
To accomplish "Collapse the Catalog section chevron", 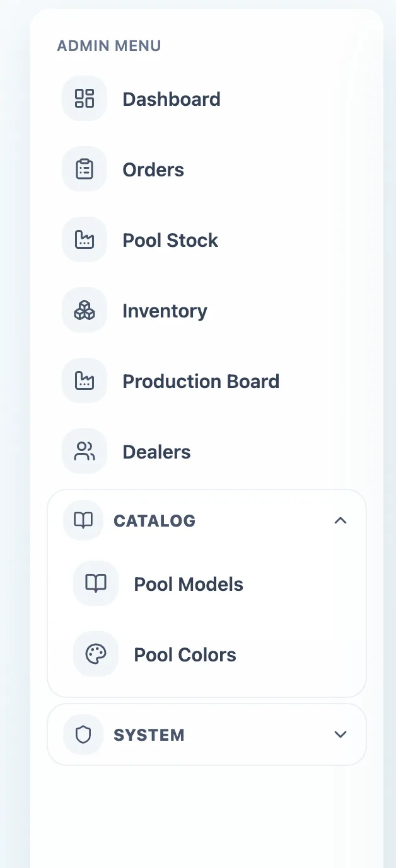I will coord(341,520).
